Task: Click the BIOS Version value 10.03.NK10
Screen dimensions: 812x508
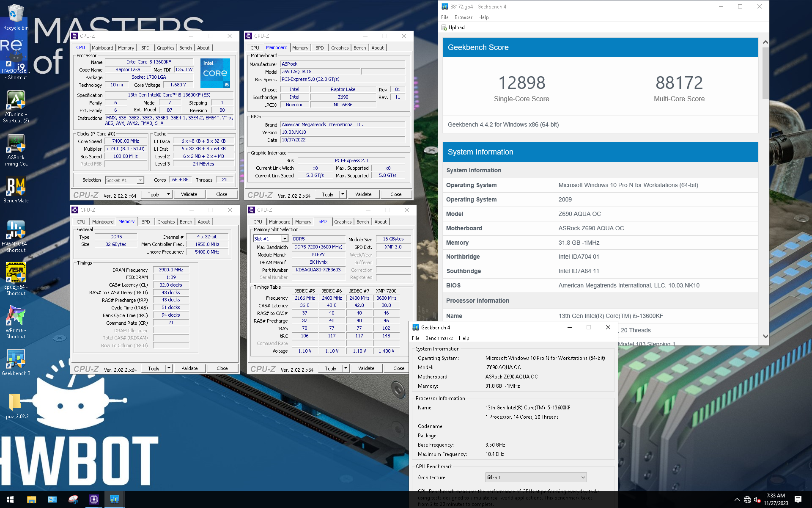Action: pos(343,133)
